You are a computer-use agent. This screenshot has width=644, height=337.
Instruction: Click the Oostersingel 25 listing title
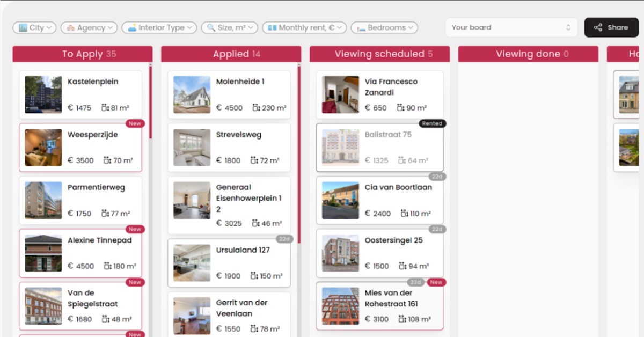pyautogui.click(x=394, y=240)
